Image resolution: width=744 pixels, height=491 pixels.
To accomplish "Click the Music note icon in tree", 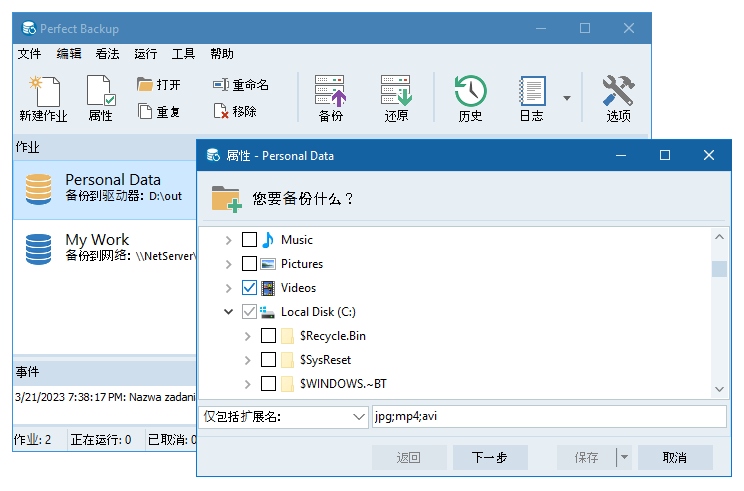I will [x=268, y=240].
